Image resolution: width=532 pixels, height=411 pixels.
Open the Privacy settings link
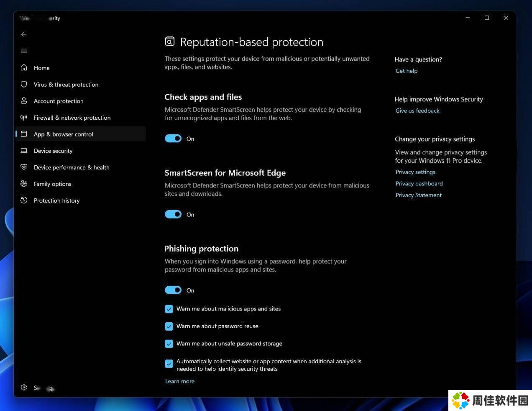point(415,172)
